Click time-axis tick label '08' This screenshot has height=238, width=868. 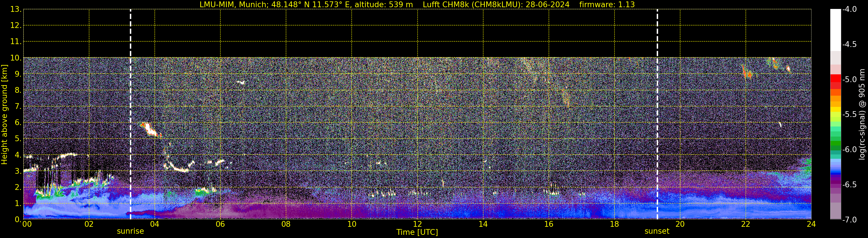[x=286, y=224]
